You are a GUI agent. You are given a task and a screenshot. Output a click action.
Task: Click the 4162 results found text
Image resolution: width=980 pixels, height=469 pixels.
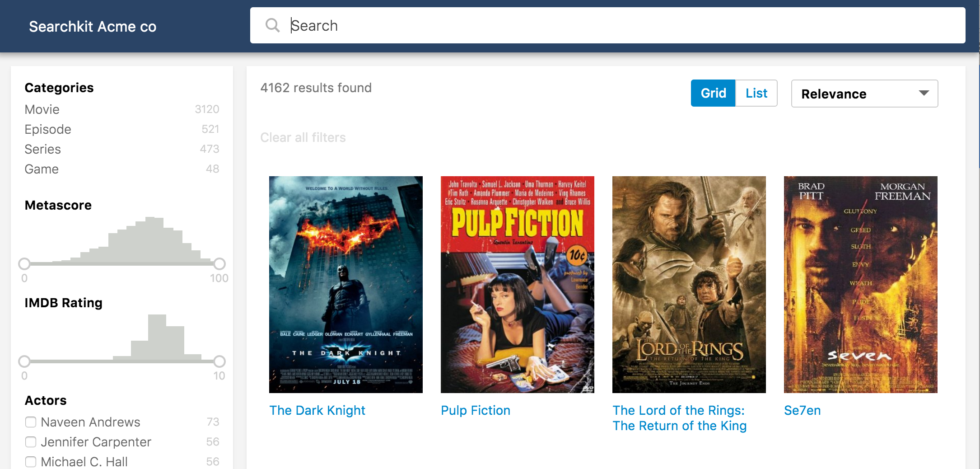point(316,88)
